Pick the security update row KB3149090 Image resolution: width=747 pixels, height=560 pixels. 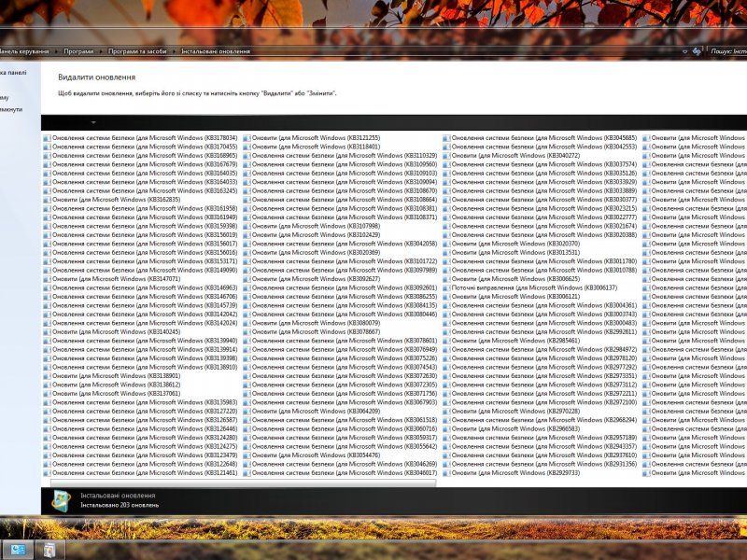(x=140, y=271)
